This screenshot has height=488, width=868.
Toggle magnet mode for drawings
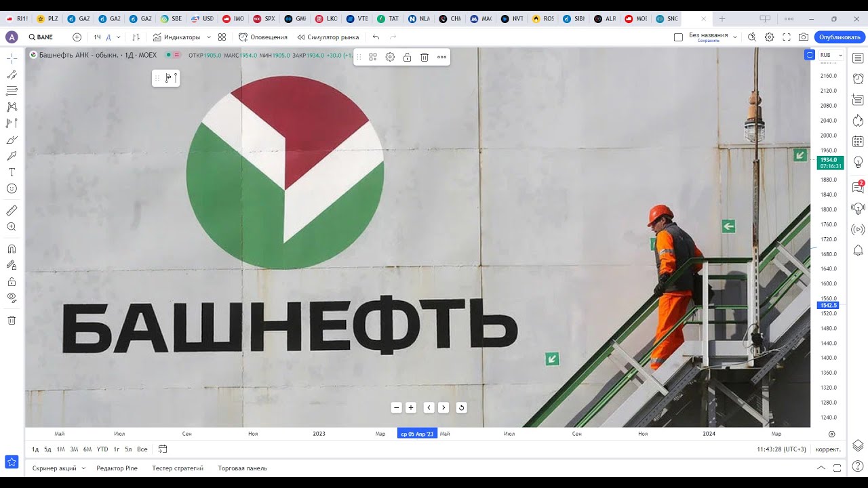point(12,249)
